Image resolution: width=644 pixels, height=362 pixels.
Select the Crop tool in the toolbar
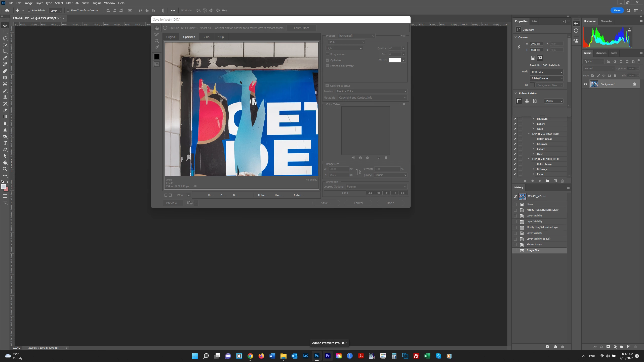[5, 51]
